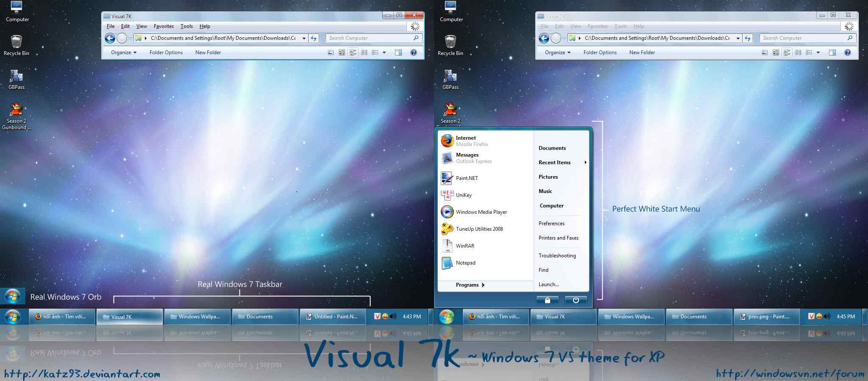Click New Folder in active Visual 7K window
The height and width of the screenshot is (381, 868).
[208, 52]
